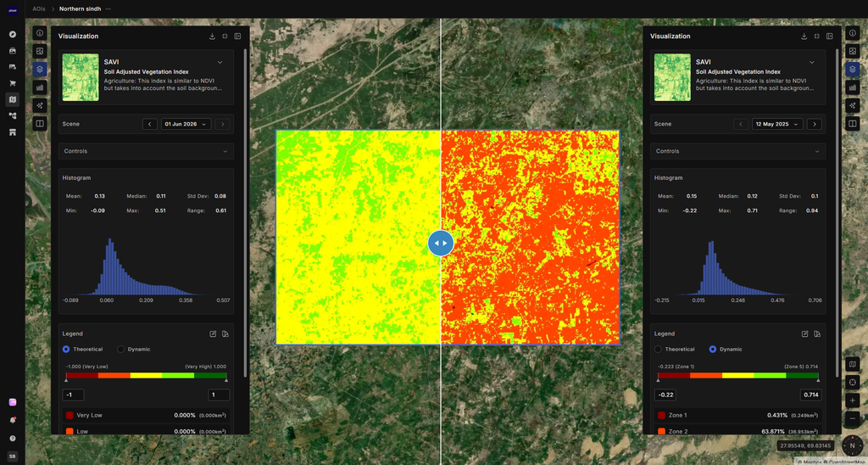The image size is (868, 465).
Task: Open the help question mark icon
Action: [12, 439]
